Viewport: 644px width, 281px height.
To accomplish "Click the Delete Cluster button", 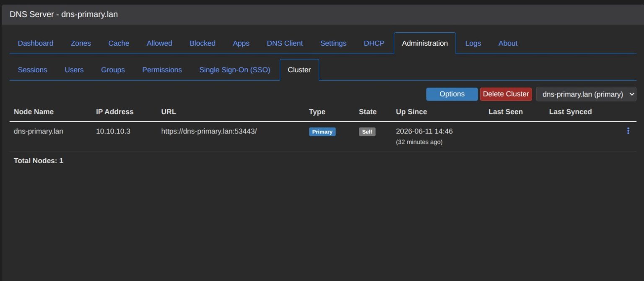I will click(506, 94).
